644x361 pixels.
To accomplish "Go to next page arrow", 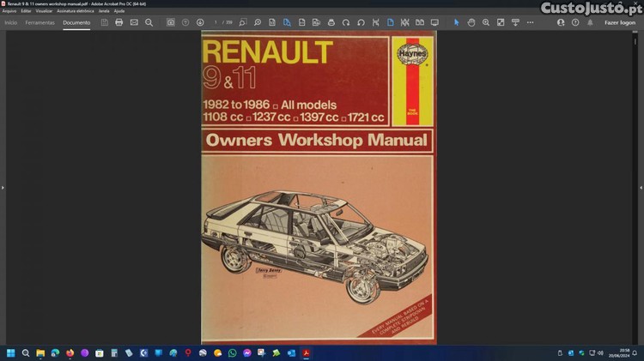I will 200,22.
